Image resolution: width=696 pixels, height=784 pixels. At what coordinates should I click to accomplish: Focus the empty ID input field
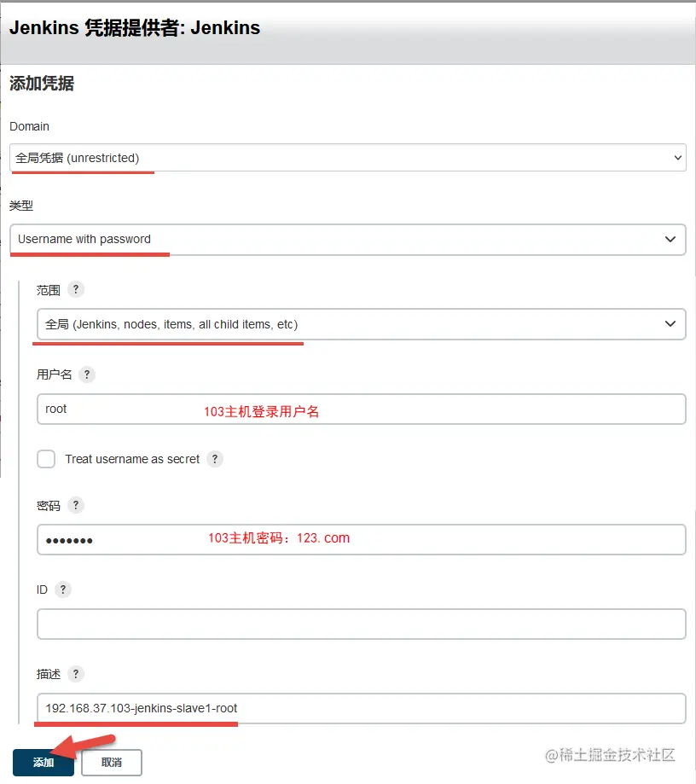point(361,624)
